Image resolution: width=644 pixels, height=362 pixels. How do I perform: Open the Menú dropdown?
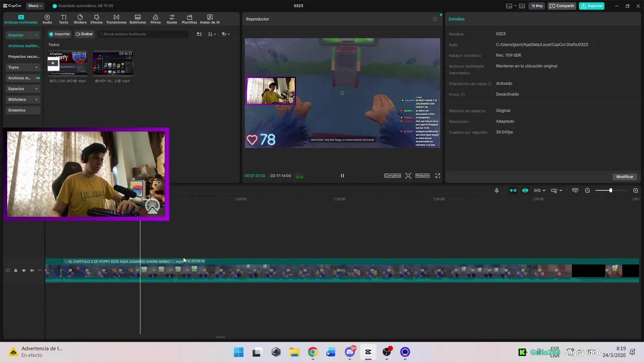[35, 6]
